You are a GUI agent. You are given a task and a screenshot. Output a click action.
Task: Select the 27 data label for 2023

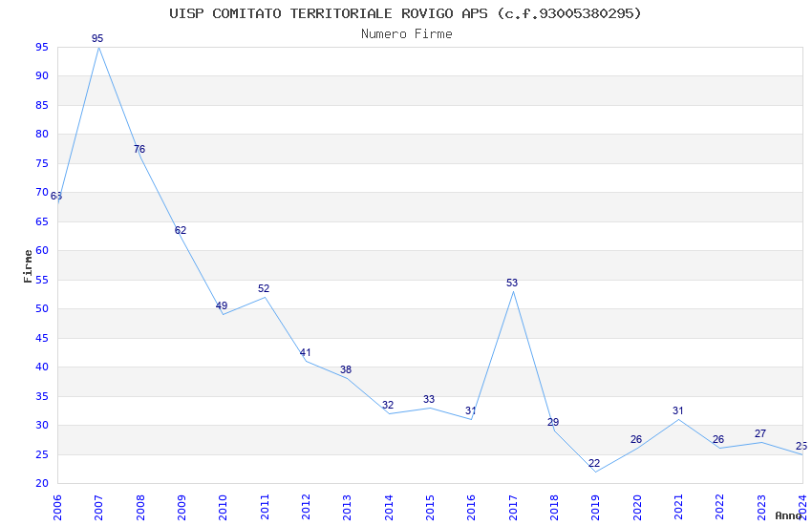tap(760, 433)
